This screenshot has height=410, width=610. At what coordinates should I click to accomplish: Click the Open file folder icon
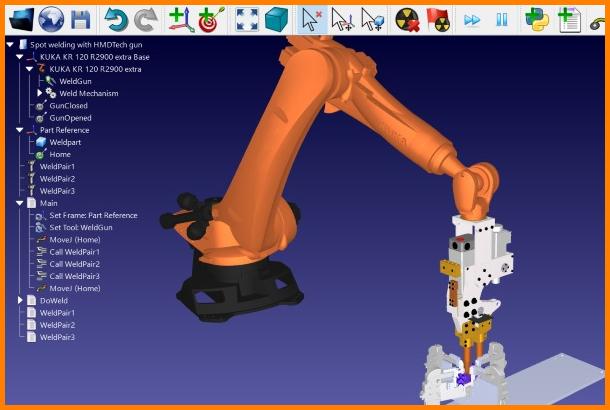20,19
